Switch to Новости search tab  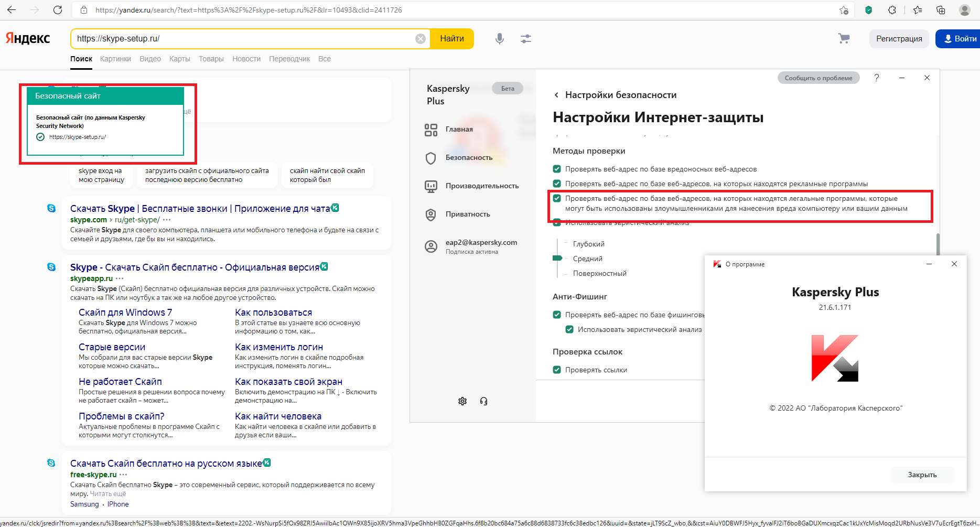click(246, 59)
